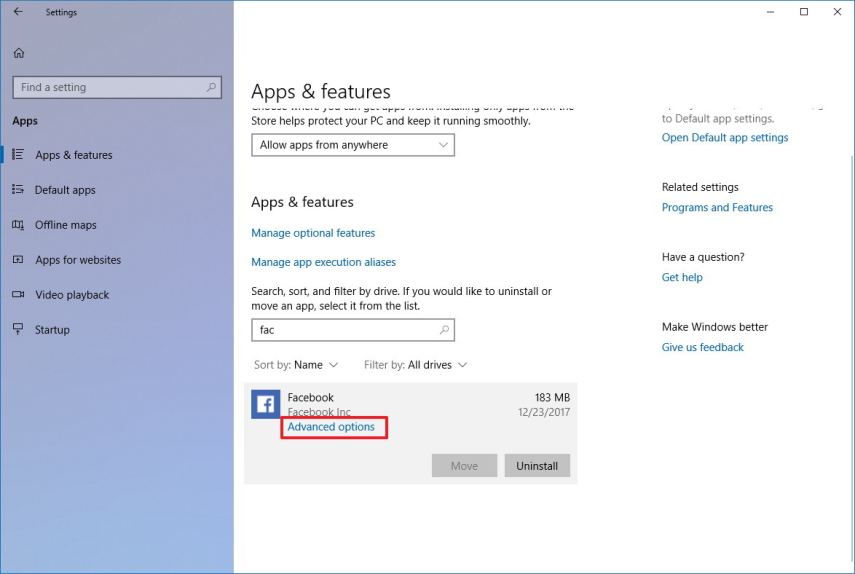Viewport: 855px width, 574px height.
Task: Open Programs and Features link
Action: coord(717,207)
